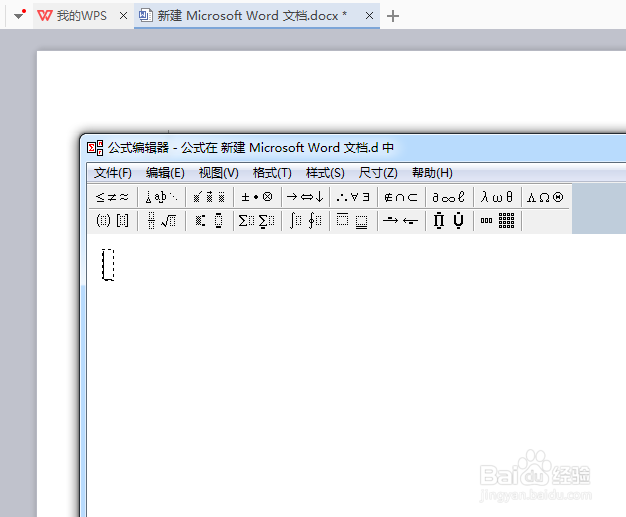This screenshot has width=626, height=517.
Task: Open summation templates palette
Action: [x=257, y=220]
